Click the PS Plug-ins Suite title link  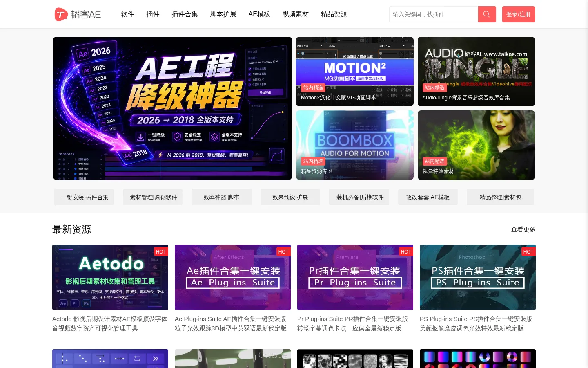click(476, 323)
